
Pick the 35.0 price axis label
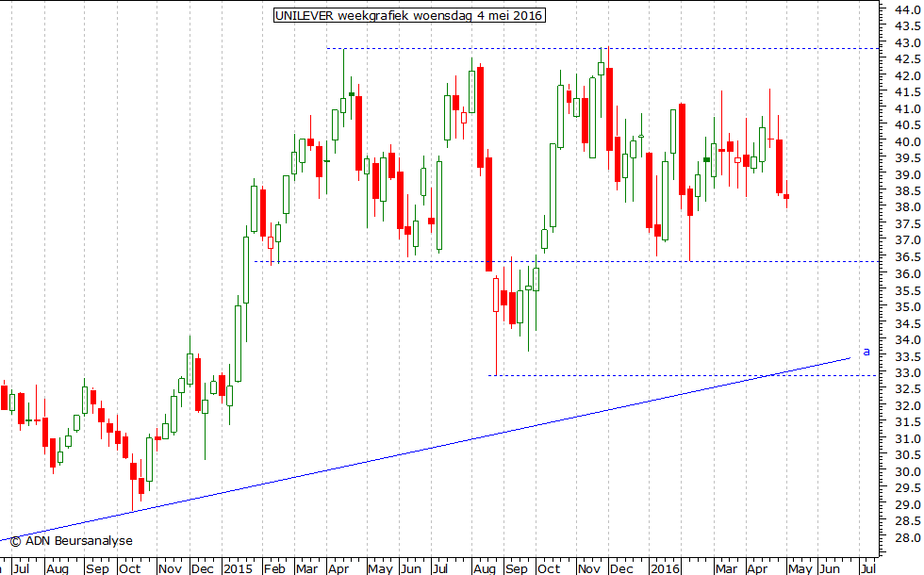907,307
